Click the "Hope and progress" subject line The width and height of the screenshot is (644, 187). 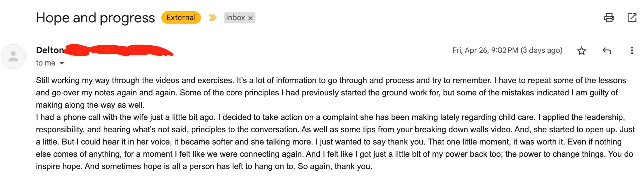click(95, 18)
